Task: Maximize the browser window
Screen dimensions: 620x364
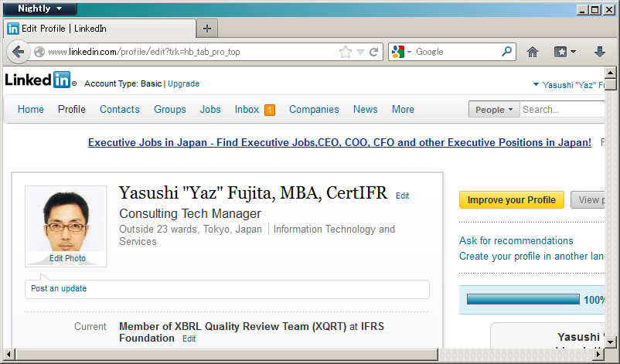Action: pos(595,9)
